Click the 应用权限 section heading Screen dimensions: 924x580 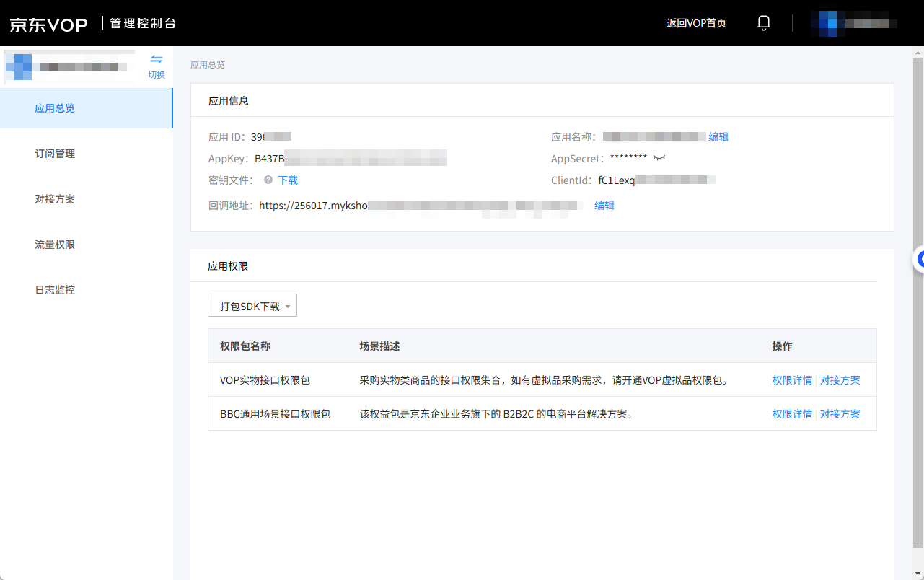coord(228,265)
